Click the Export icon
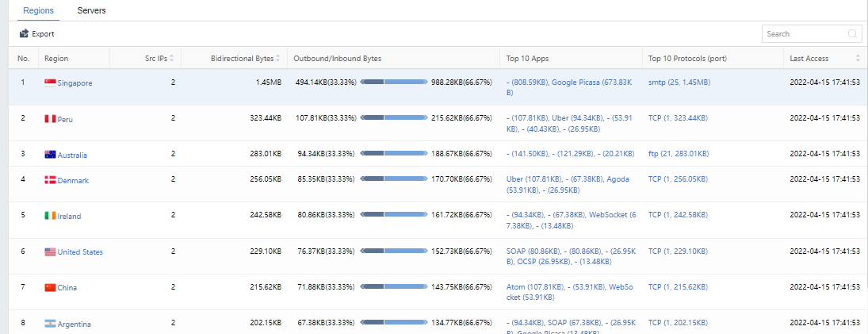 (24, 34)
